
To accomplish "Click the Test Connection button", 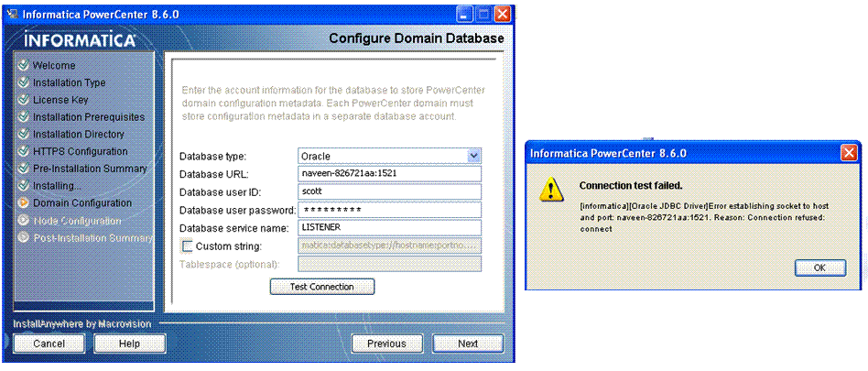I will point(322,287).
